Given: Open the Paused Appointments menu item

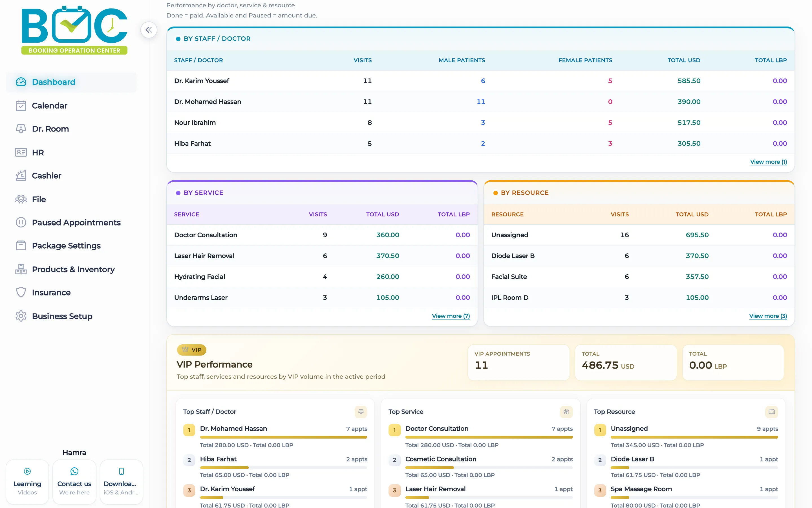Looking at the screenshot, I should pyautogui.click(x=71, y=222).
